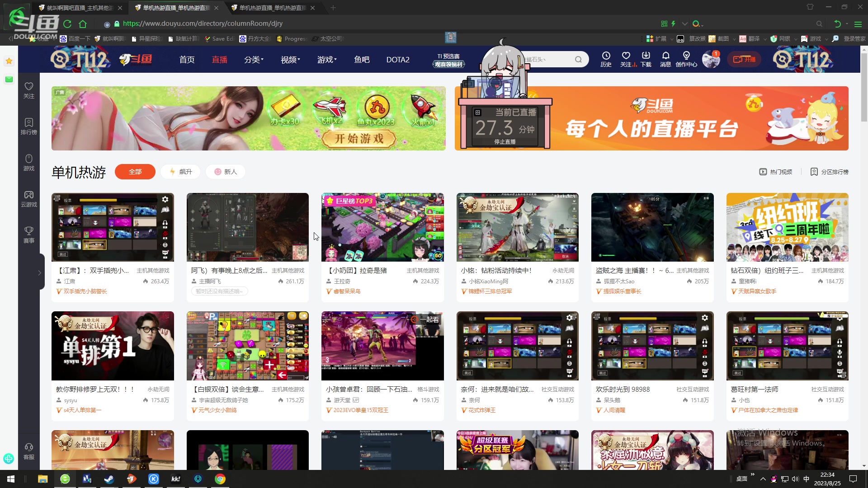Switch to the first browser tab 就叫啊
The height and width of the screenshot is (488, 868).
[80, 8]
